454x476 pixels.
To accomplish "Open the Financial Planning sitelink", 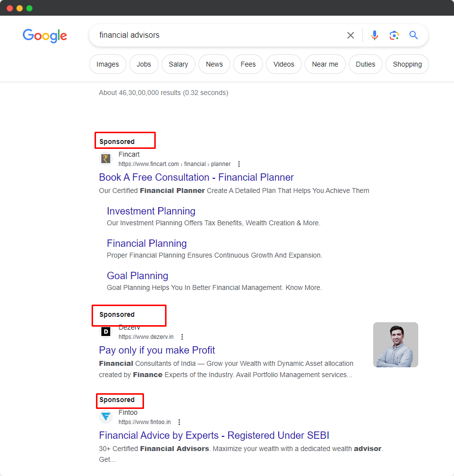I will click(x=146, y=243).
